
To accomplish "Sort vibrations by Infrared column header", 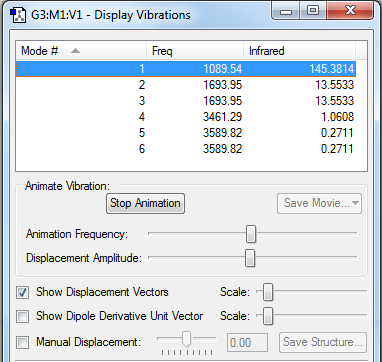I will click(299, 51).
